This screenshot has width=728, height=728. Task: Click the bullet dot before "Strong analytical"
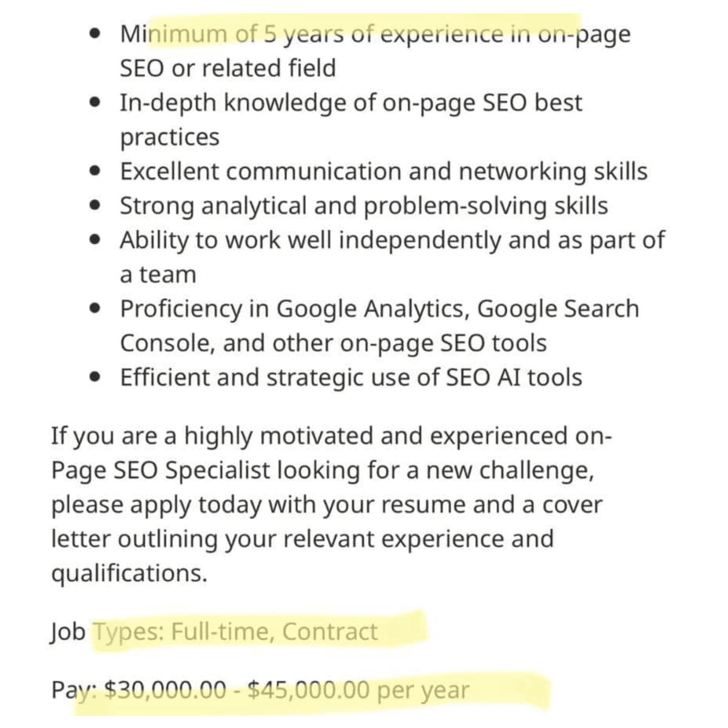[94, 207]
